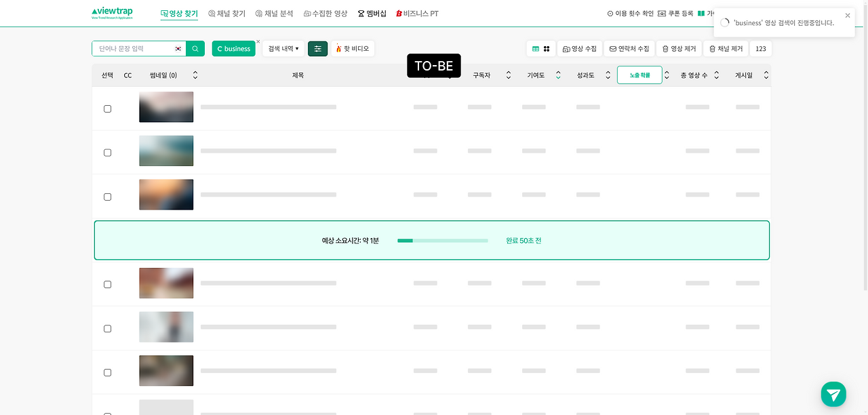This screenshot has height=415, width=868.
Task: Click the search progress bar
Action: click(443, 241)
